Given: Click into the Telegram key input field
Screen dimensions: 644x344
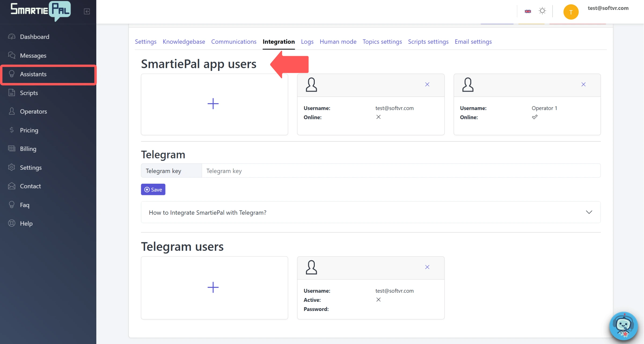Looking at the screenshot, I should (x=401, y=171).
